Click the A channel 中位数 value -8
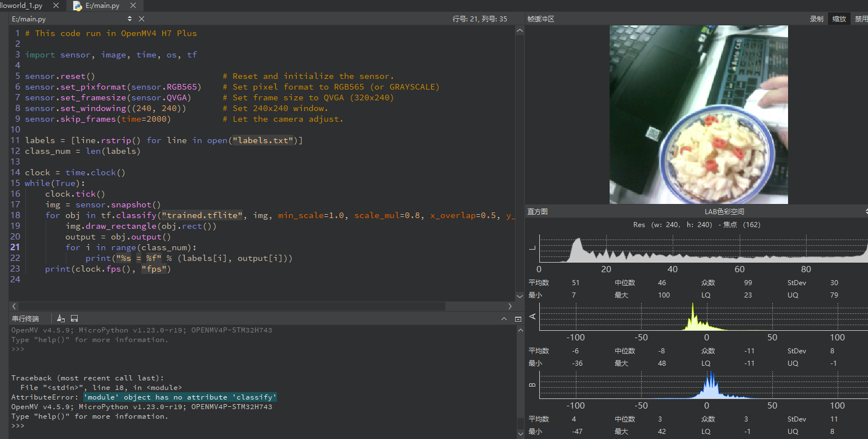 click(661, 351)
